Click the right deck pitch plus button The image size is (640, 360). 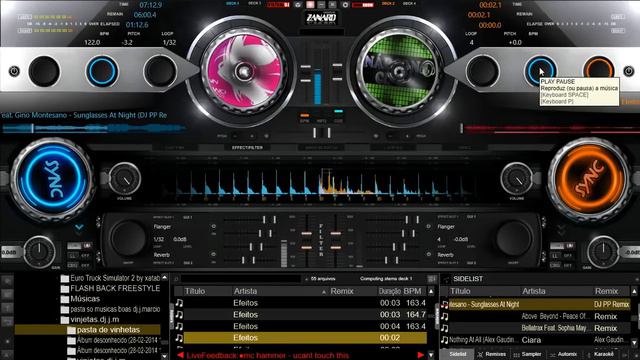click(407, 136)
